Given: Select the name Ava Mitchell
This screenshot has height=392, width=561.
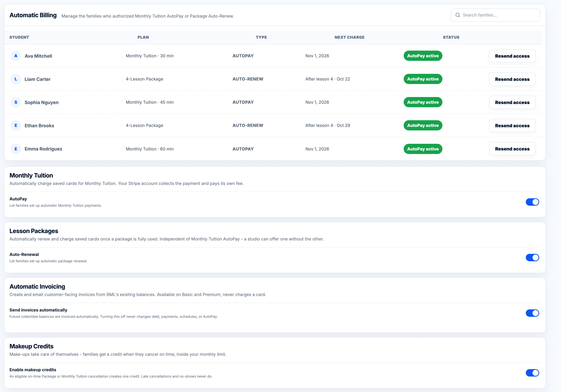Looking at the screenshot, I should (38, 56).
